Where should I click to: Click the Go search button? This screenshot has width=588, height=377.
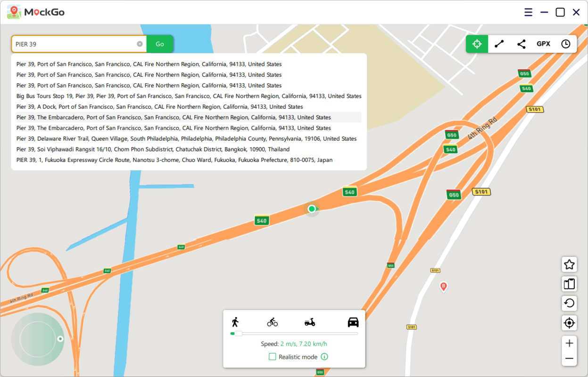click(160, 44)
